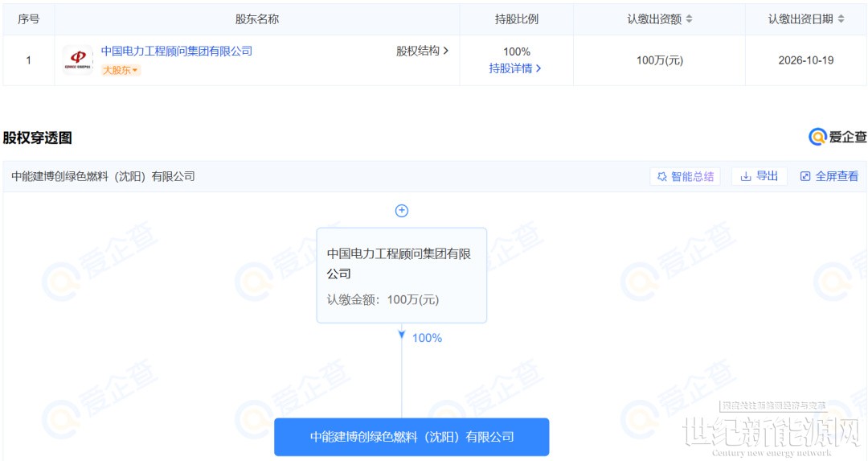Open the 持股详情 details link
The height and width of the screenshot is (461, 868).
(x=515, y=68)
